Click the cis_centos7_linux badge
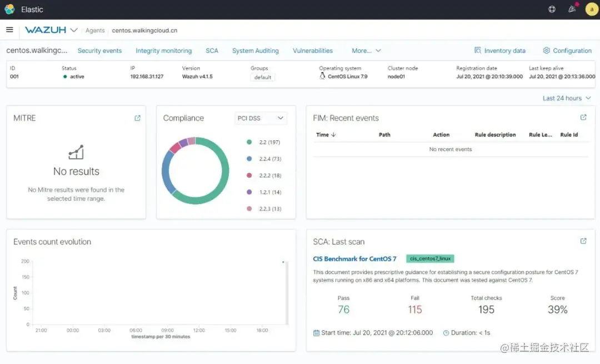The image size is (600, 364). [430, 259]
